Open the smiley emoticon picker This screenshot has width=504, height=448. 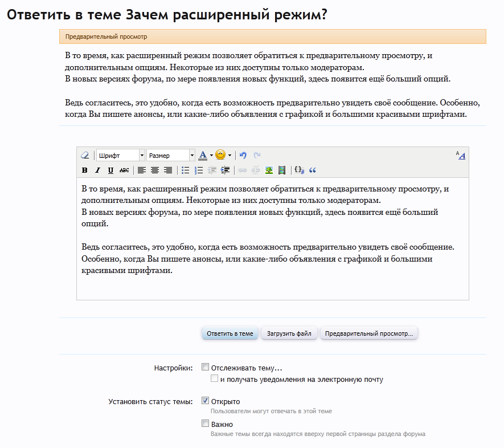click(220, 155)
